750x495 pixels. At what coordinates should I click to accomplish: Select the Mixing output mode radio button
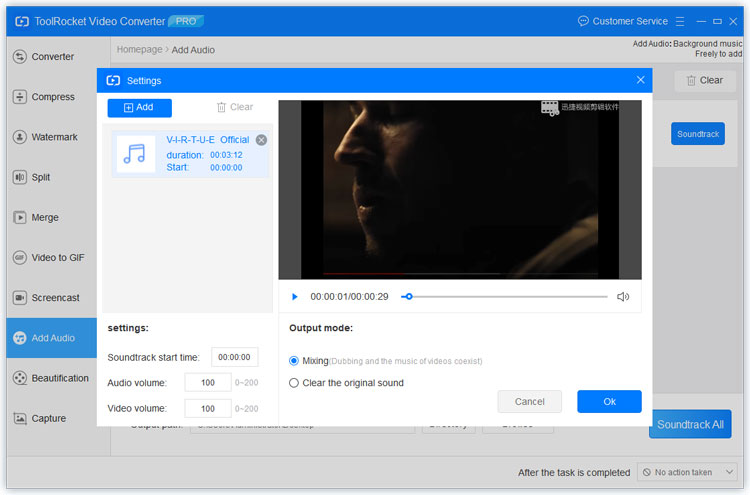294,361
